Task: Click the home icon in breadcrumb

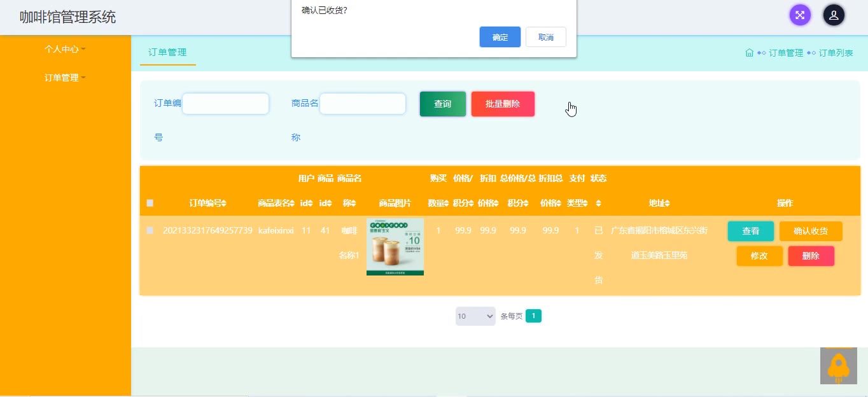Action: point(750,53)
